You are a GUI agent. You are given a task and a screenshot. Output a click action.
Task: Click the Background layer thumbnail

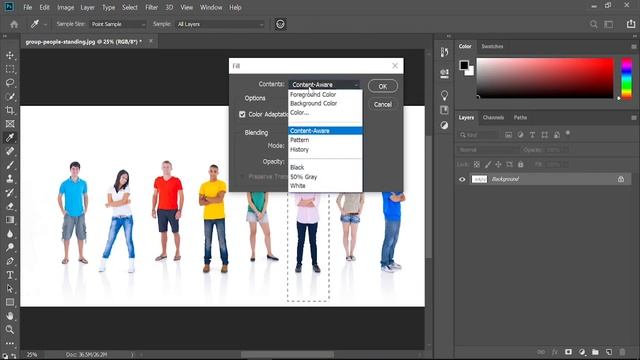click(x=479, y=179)
